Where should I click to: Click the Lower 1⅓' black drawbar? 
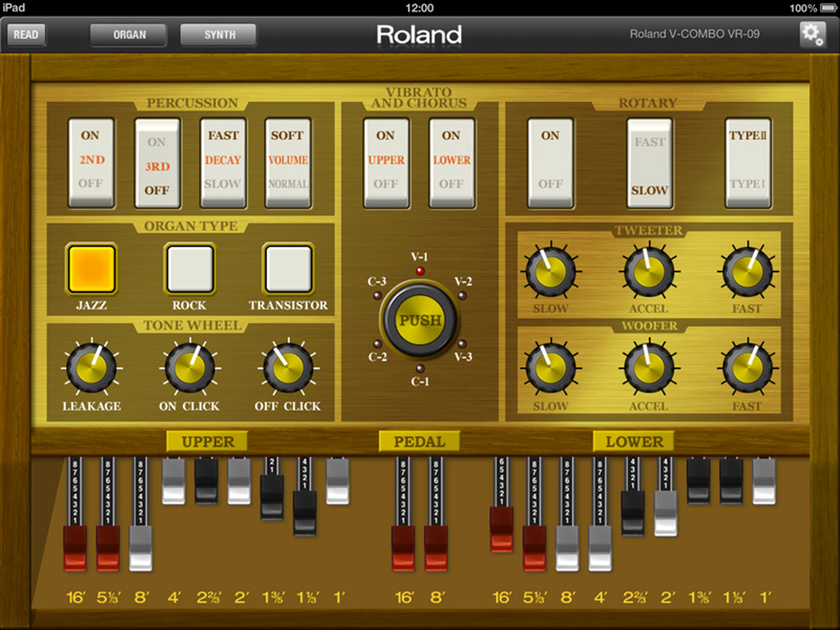(731, 482)
